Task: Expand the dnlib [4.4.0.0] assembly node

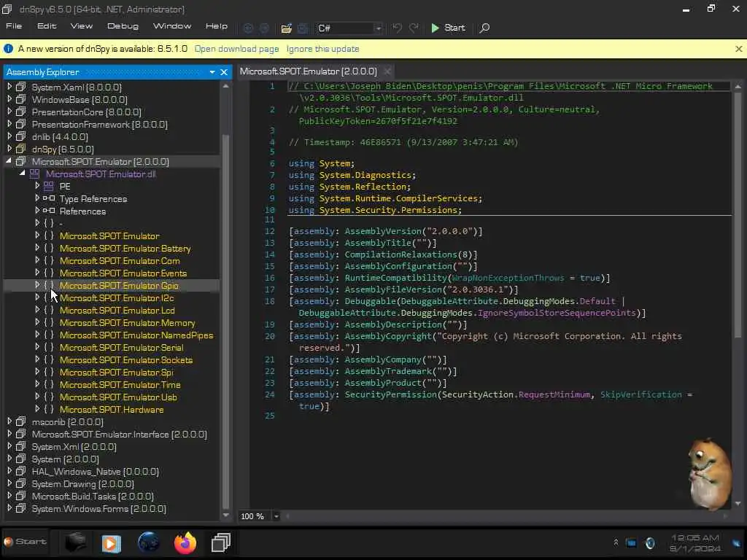Action: [x=9, y=136]
